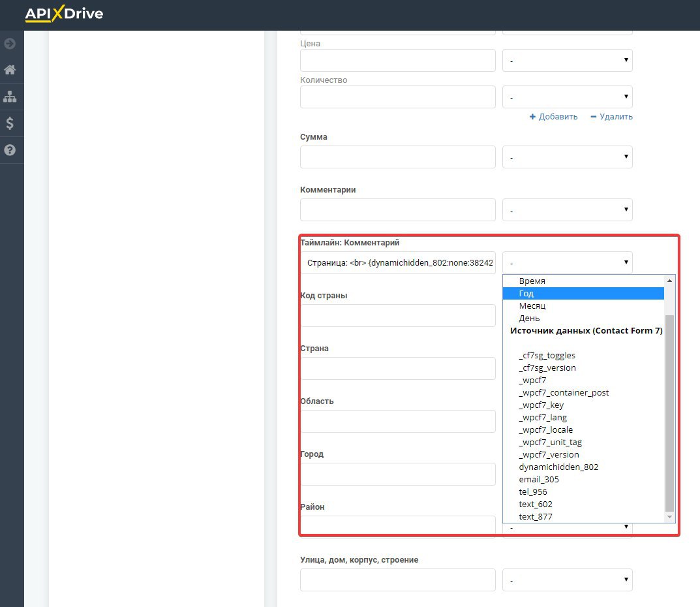Click the sidebar arrow expand icon
Screen dimensions: 700x607
point(10,44)
